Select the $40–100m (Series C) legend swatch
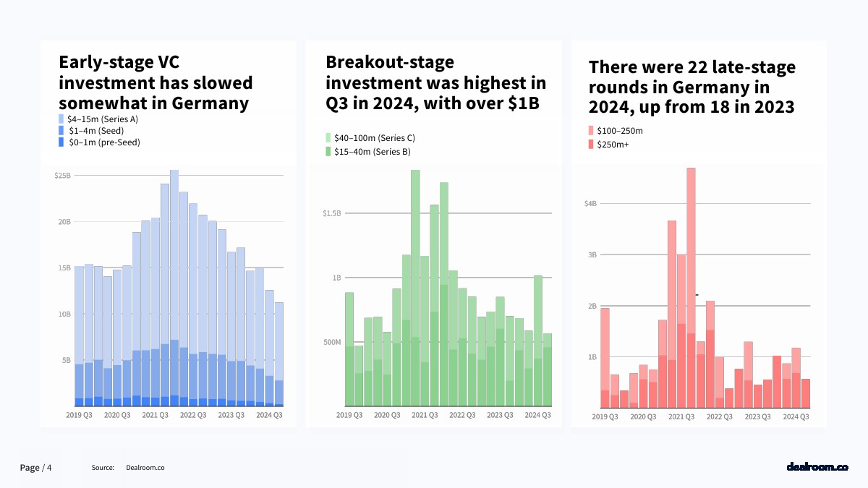Screen dimensions: 868x488 (328, 137)
